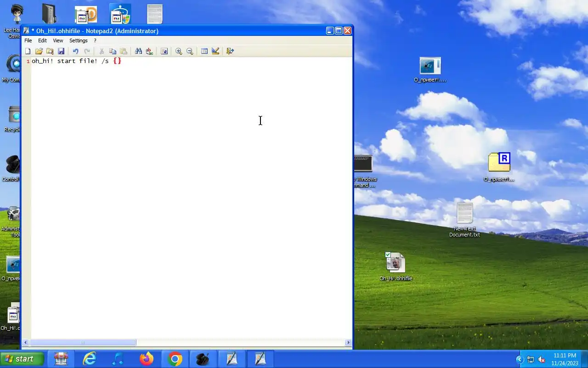This screenshot has height=368, width=588.
Task: Open the Replace text tool
Action: pyautogui.click(x=149, y=51)
